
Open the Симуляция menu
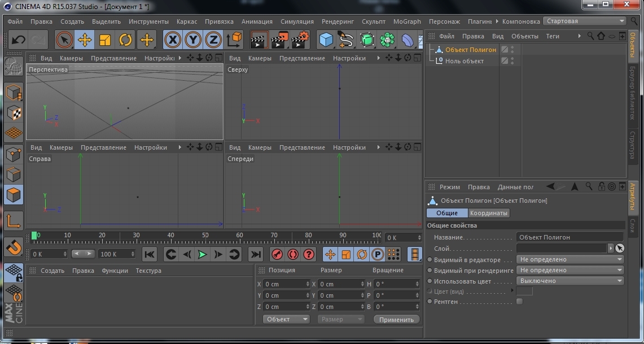297,21
